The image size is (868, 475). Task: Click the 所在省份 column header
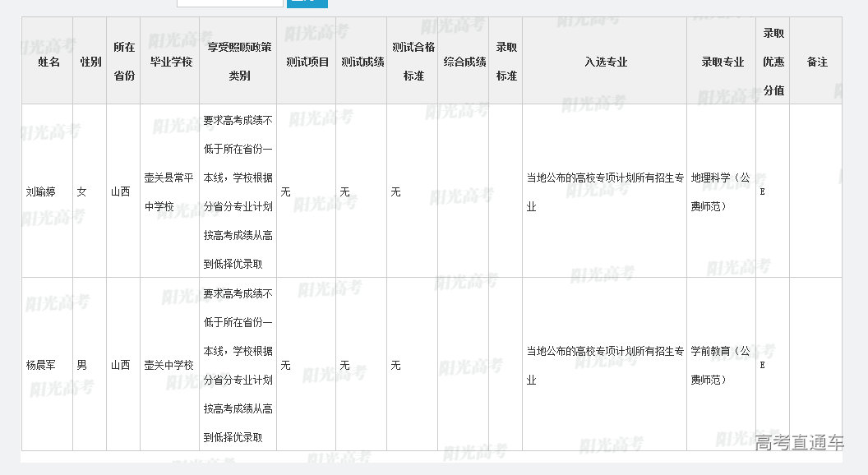[124, 62]
